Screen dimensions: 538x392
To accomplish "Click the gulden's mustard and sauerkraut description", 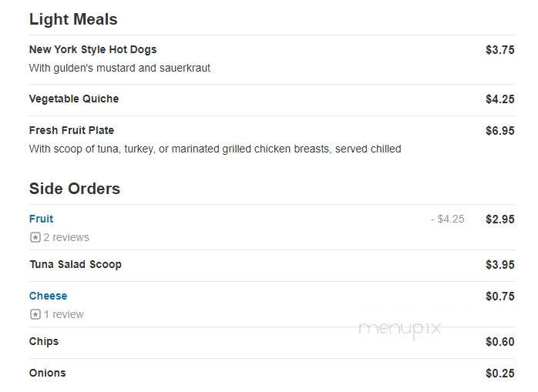I will pyautogui.click(x=119, y=68).
